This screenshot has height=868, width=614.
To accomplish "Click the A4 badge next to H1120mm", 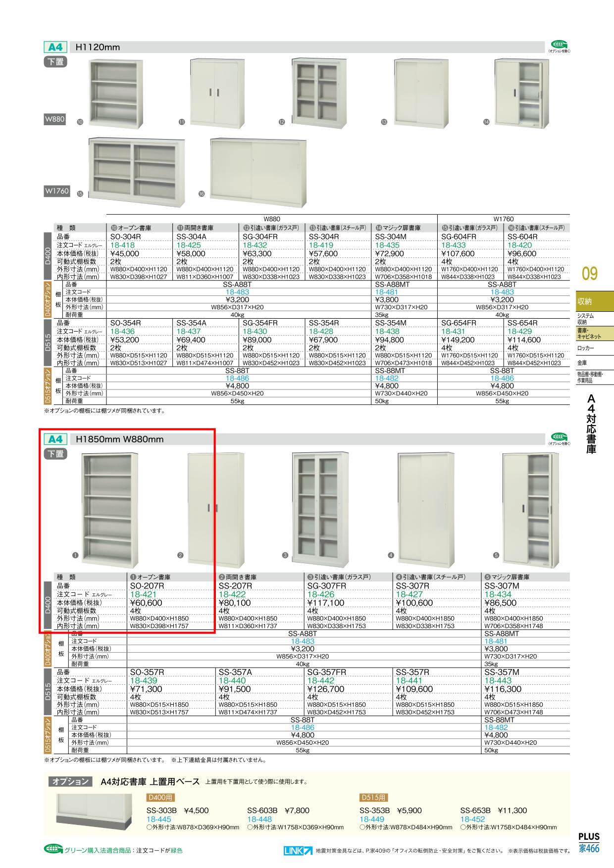I will click(55, 48).
